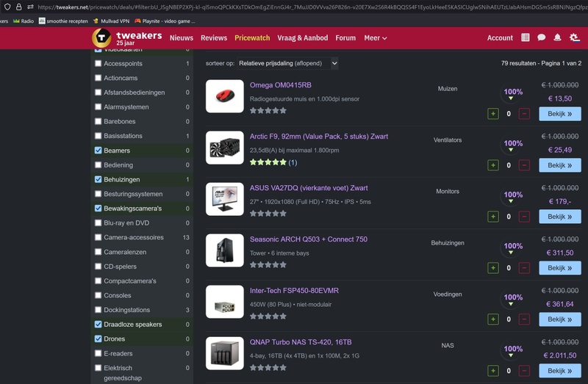Uncheck the Drones filter checkbox
588x384 pixels.
pyautogui.click(x=98, y=338)
